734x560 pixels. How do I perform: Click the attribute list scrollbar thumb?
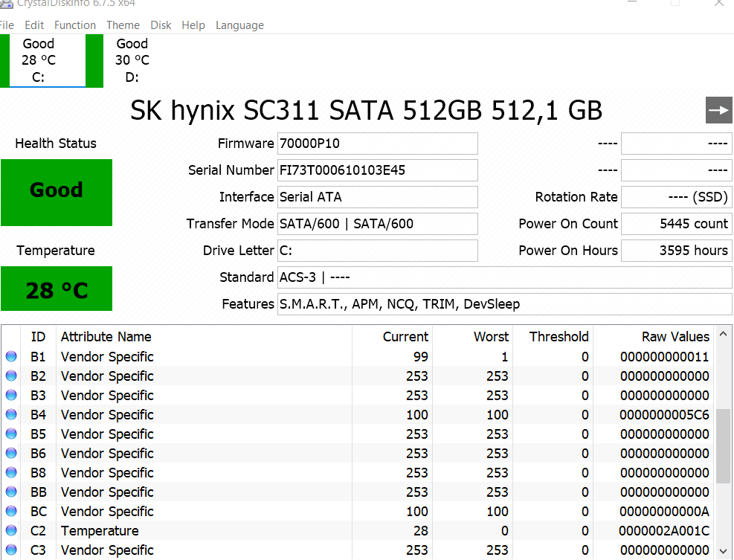(723, 445)
